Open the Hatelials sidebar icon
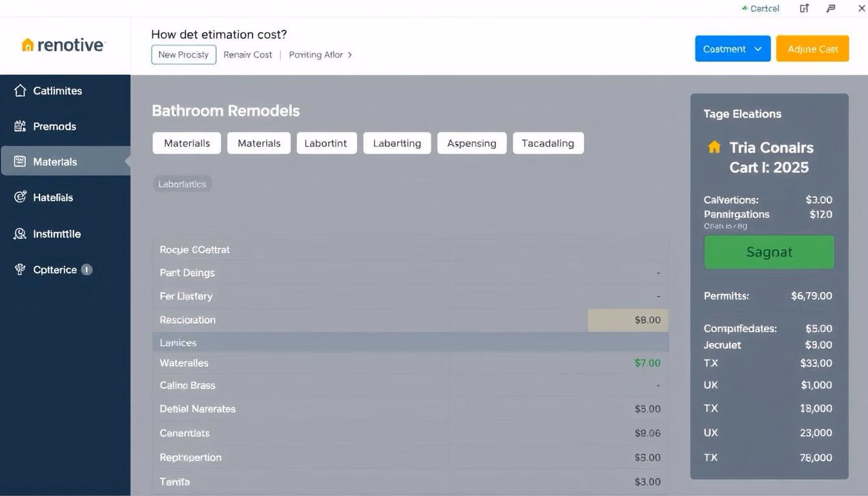 [20, 198]
